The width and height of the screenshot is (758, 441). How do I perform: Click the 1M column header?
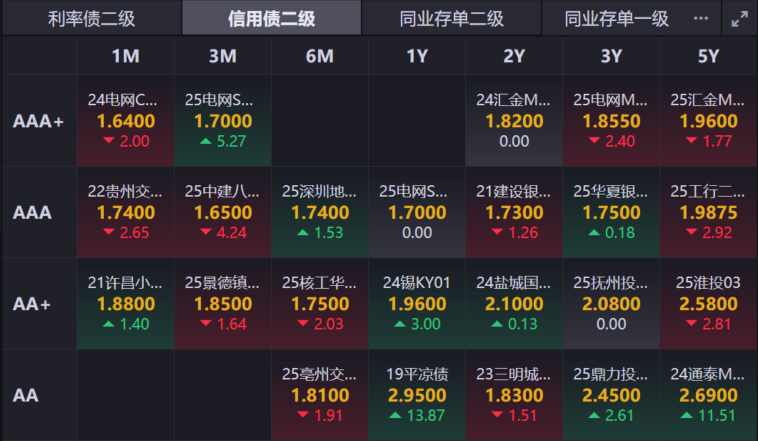[126, 56]
